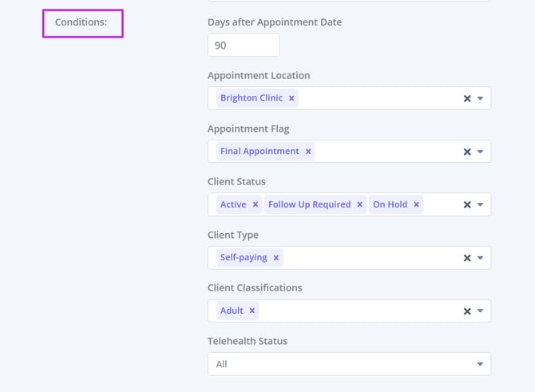Image resolution: width=535 pixels, height=392 pixels.
Task: Expand the Client Classifications dropdown arrow
Action: click(x=481, y=311)
